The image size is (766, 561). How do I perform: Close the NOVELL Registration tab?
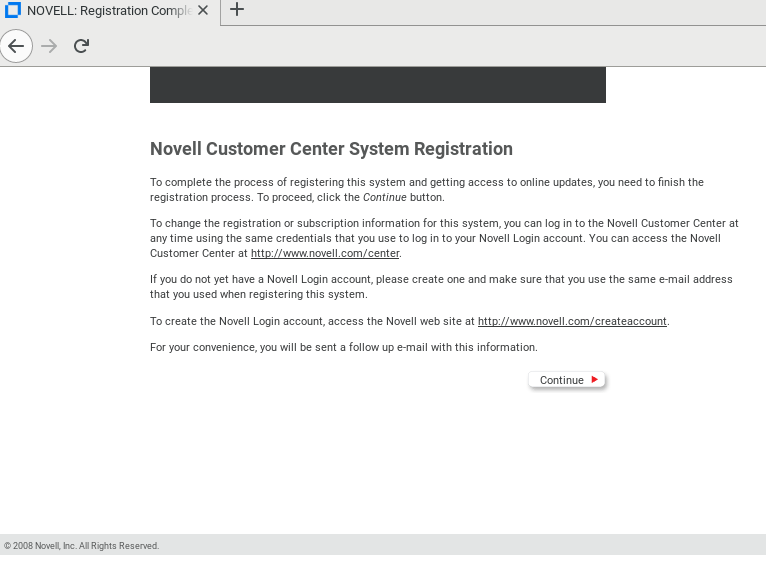[204, 11]
